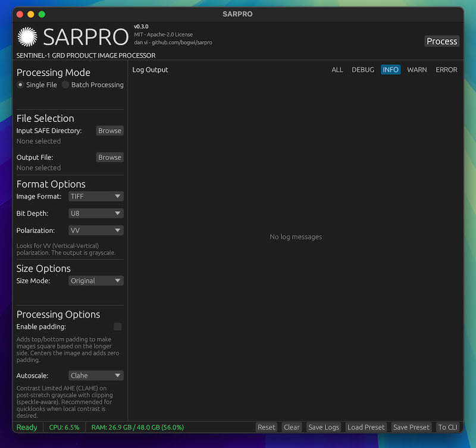Filter log output by ERROR level
476x448 pixels.
pyautogui.click(x=446, y=70)
